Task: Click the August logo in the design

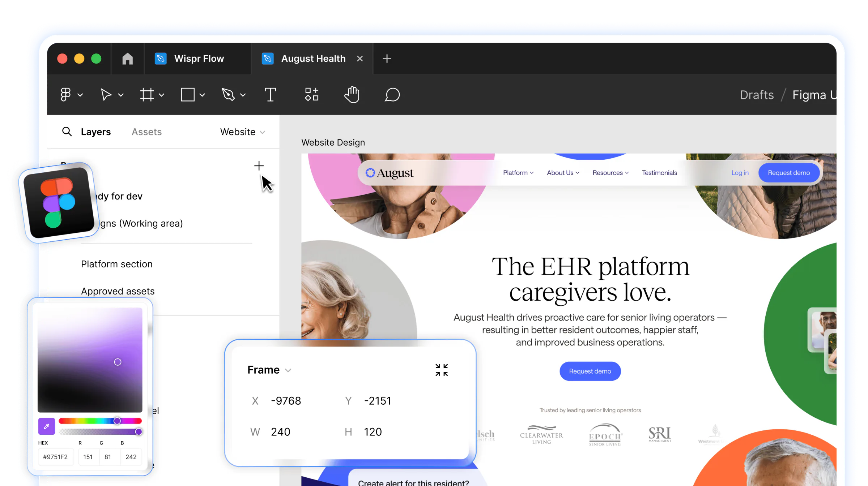Action: pos(390,173)
